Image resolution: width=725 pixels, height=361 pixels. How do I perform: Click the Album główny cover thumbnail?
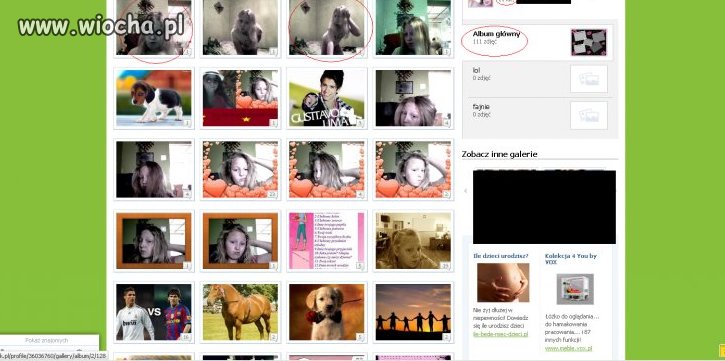[x=589, y=42]
